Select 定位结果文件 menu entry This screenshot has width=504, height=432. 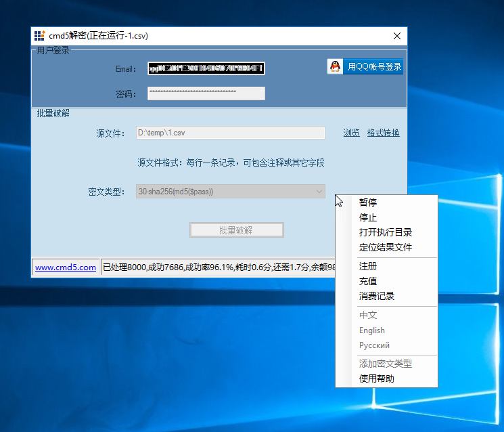click(387, 247)
